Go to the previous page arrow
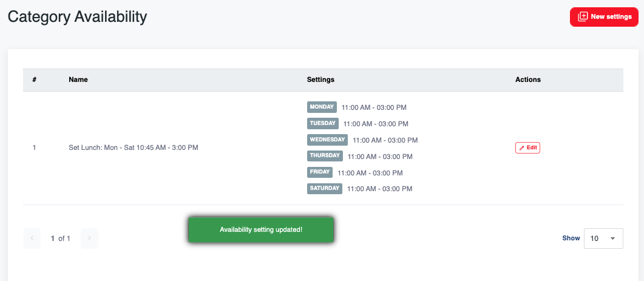 click(x=32, y=239)
